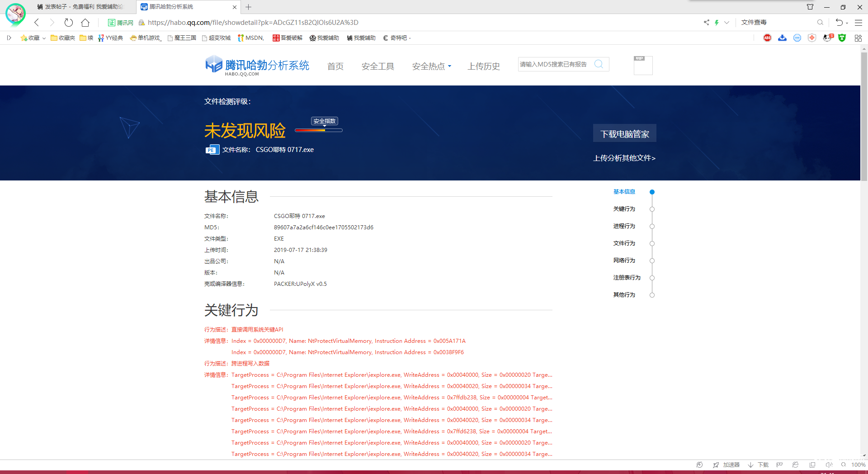Open the 上传历史 navigation item
This screenshot has height=474, width=868.
[484, 66]
